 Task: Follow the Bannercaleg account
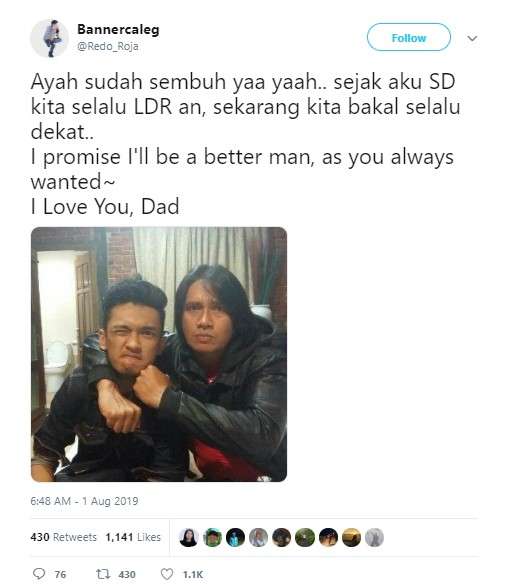[x=409, y=37]
